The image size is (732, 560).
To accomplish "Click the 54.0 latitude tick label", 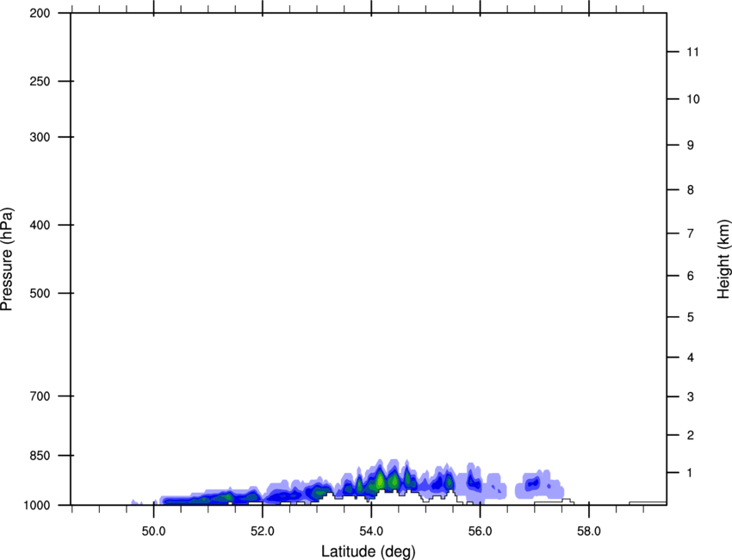I will click(x=372, y=532).
